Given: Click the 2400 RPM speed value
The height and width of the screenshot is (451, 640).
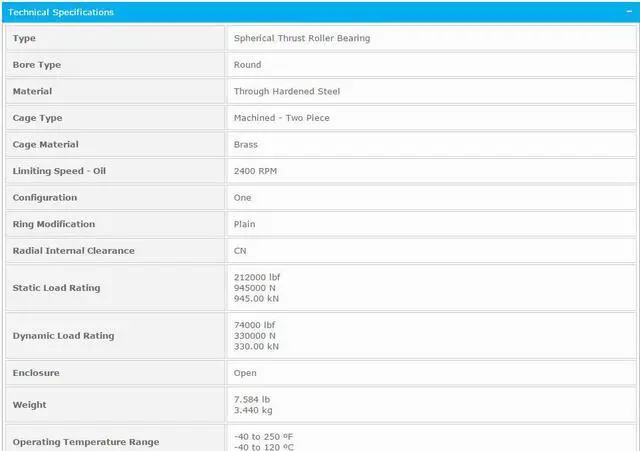Looking at the screenshot, I should pos(255,171).
